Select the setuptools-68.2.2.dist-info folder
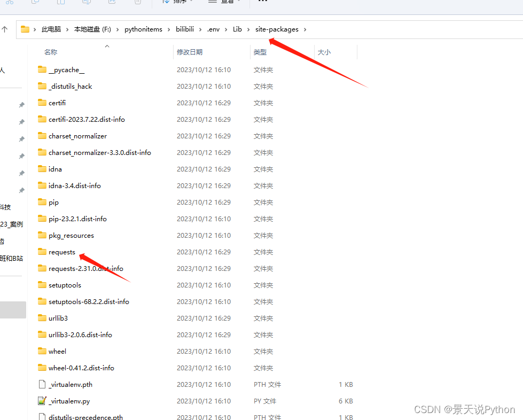The image size is (523, 420). click(89, 301)
